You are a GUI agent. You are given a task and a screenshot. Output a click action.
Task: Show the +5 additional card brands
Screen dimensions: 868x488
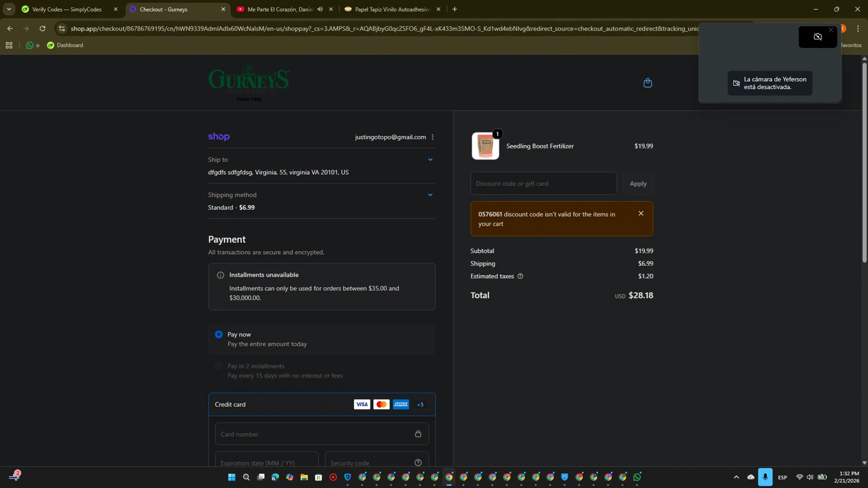point(420,405)
